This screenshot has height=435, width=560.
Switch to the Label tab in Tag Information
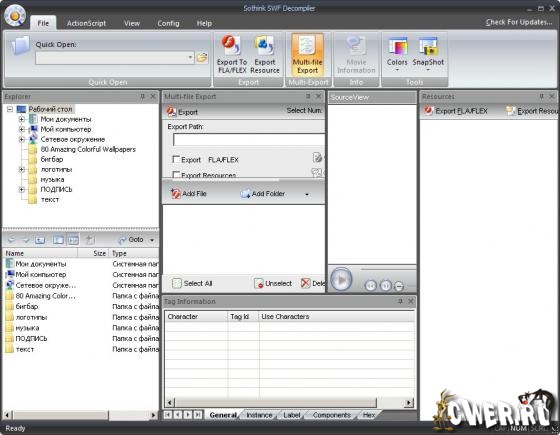(x=292, y=415)
